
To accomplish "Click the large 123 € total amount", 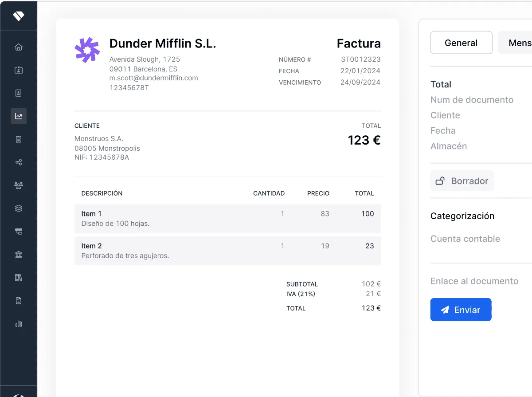I will (364, 140).
